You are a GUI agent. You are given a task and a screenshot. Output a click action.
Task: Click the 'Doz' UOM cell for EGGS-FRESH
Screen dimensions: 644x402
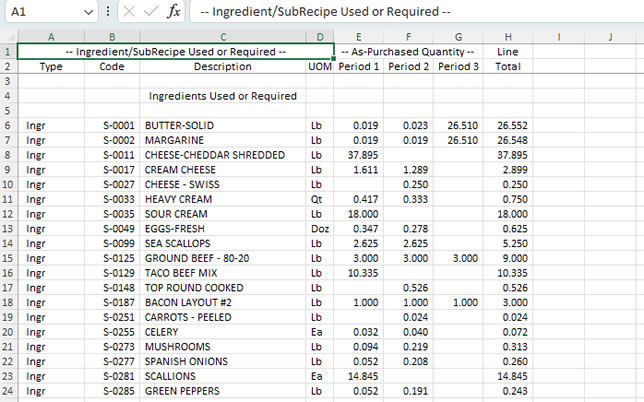(x=320, y=229)
